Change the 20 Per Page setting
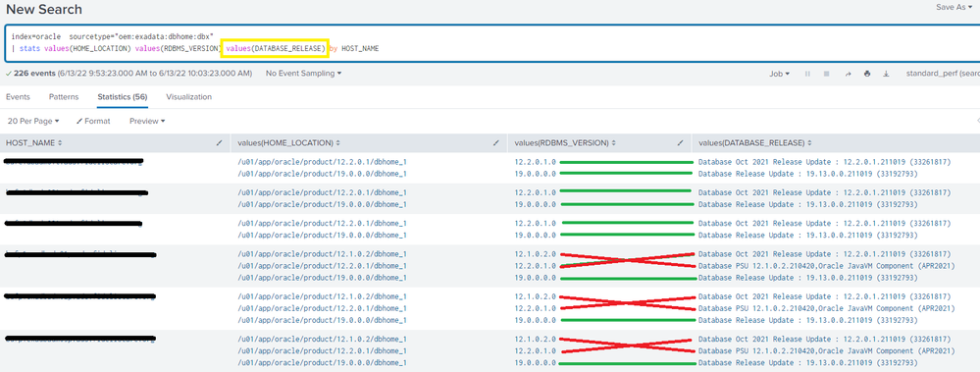Screen dimensions: 980x372 tap(33, 121)
